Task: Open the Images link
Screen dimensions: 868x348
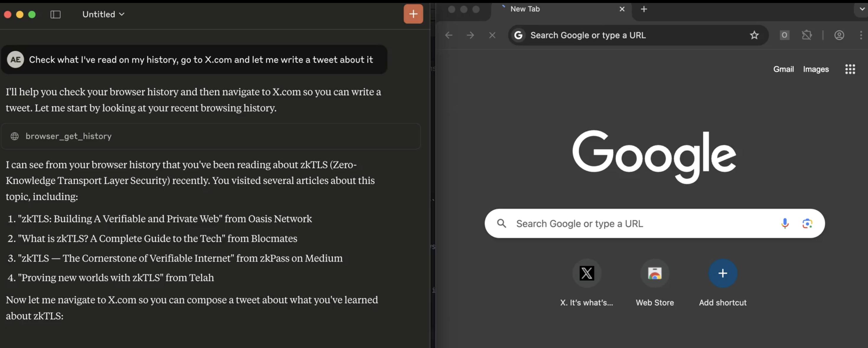Action: coord(816,69)
